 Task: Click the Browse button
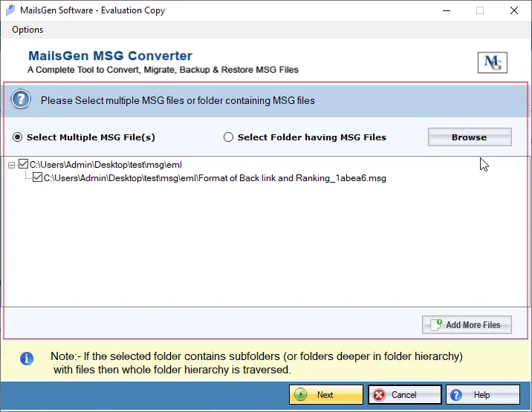pos(470,137)
